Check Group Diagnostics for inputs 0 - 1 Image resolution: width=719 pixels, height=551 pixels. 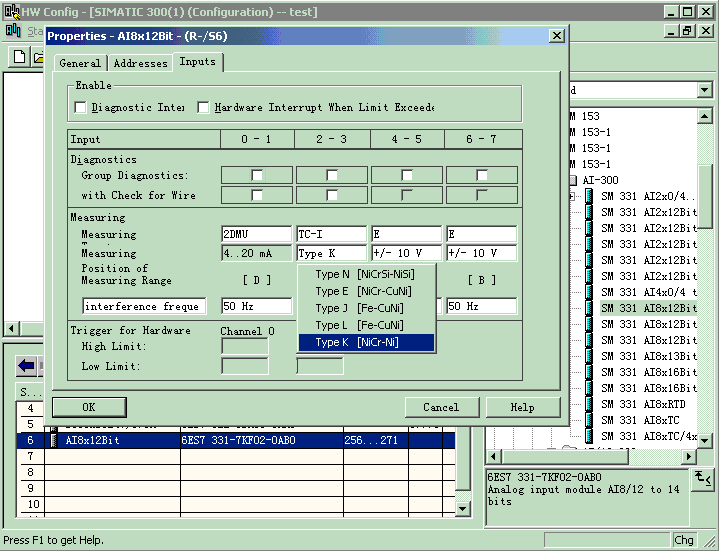click(257, 175)
